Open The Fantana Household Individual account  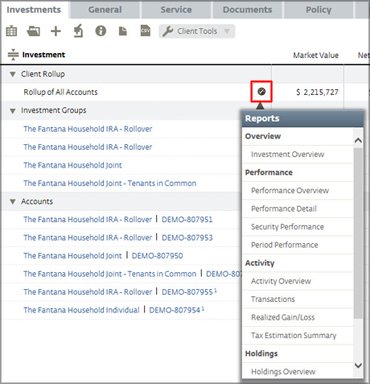point(81,310)
